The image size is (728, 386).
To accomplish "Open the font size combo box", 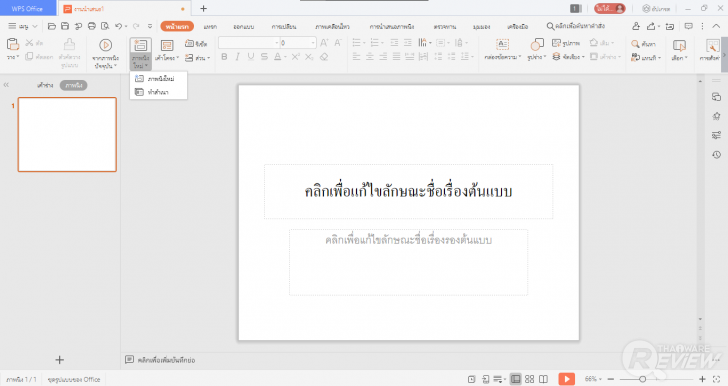I will coord(298,43).
